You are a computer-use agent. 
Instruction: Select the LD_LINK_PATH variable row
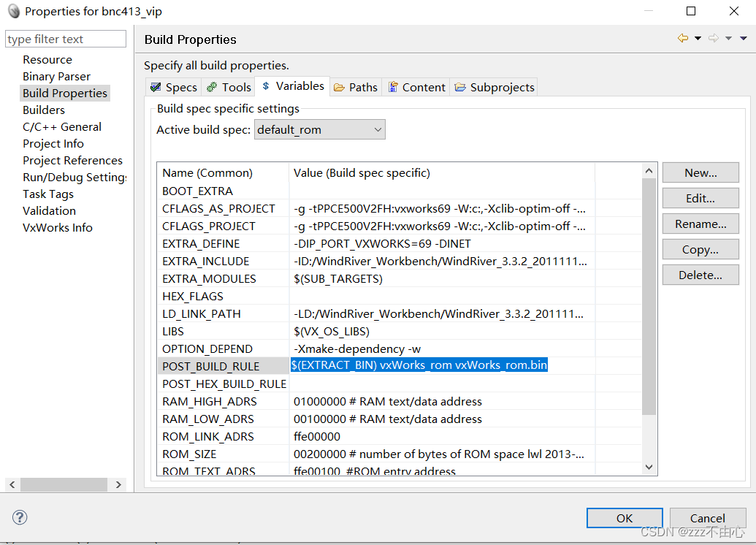tap(400, 313)
